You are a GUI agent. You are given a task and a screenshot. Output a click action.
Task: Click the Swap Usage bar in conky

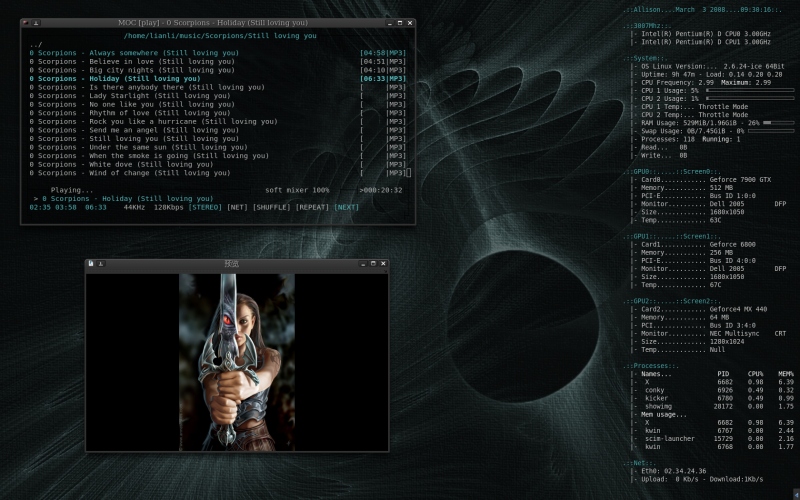771,131
